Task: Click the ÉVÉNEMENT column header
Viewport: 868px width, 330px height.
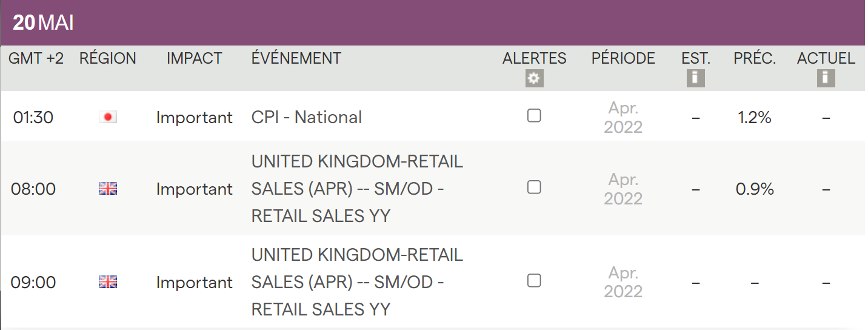Action: [296, 58]
